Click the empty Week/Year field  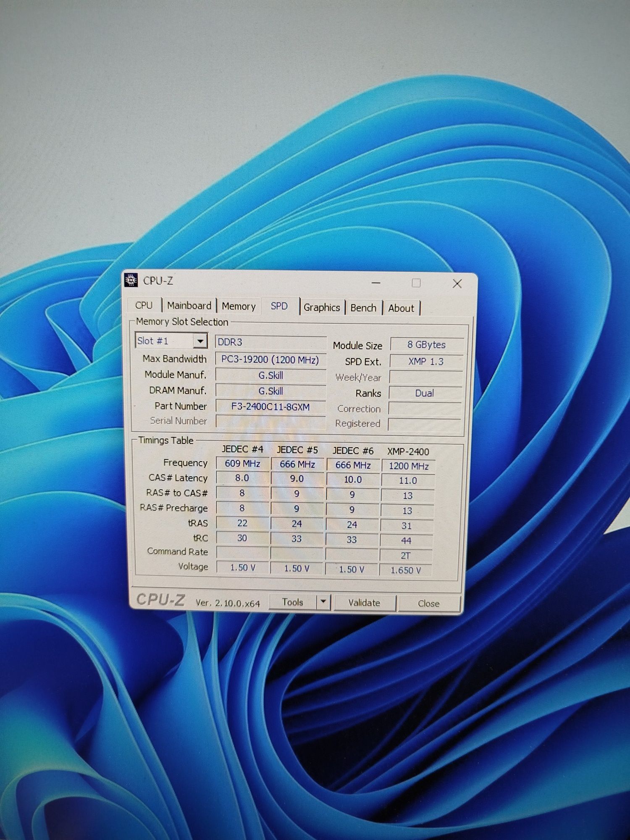425,377
